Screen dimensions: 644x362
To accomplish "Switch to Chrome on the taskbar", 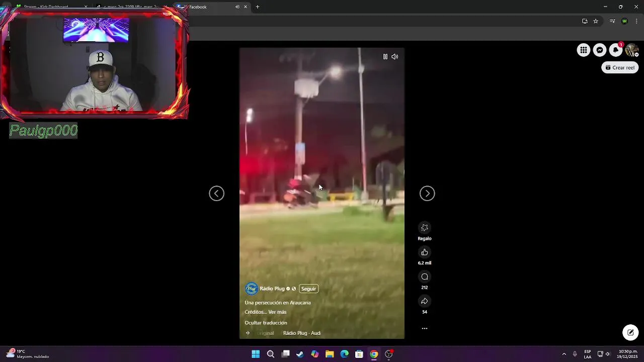I will pyautogui.click(x=374, y=354).
